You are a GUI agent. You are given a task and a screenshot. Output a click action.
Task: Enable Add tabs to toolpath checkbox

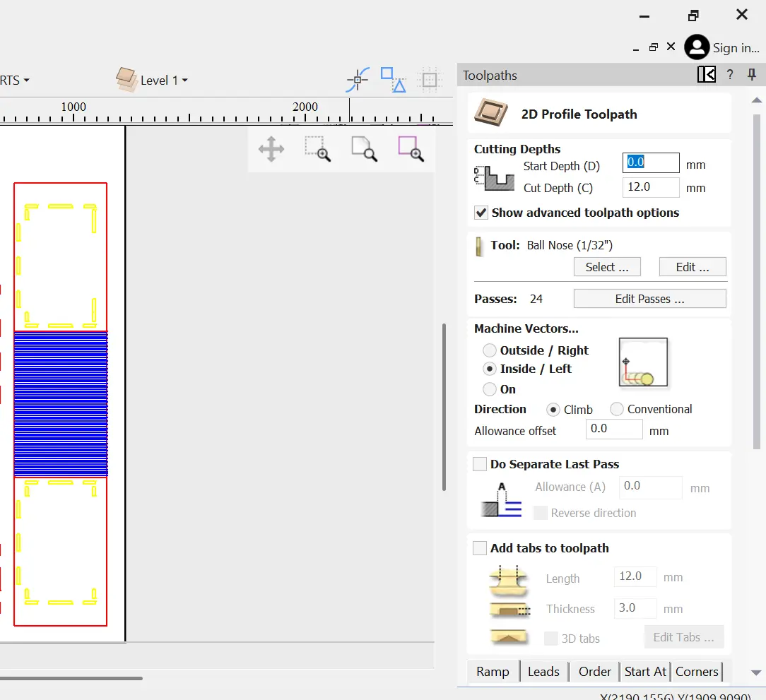480,548
